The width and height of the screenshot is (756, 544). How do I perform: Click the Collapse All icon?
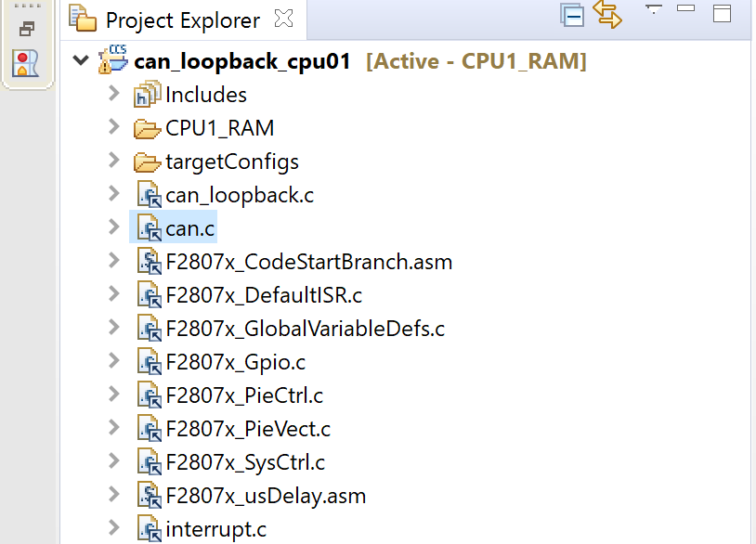coord(573,16)
